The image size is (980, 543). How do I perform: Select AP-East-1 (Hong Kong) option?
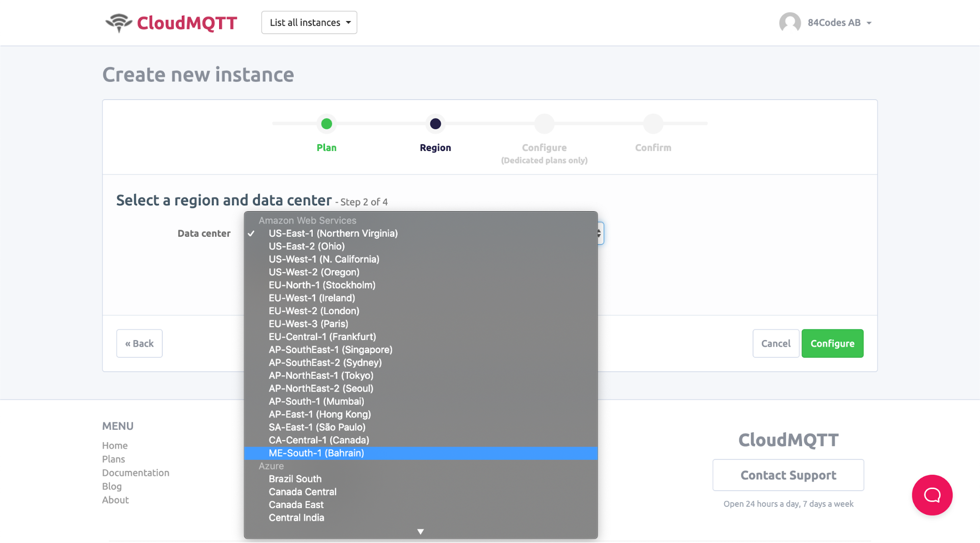[421, 414]
